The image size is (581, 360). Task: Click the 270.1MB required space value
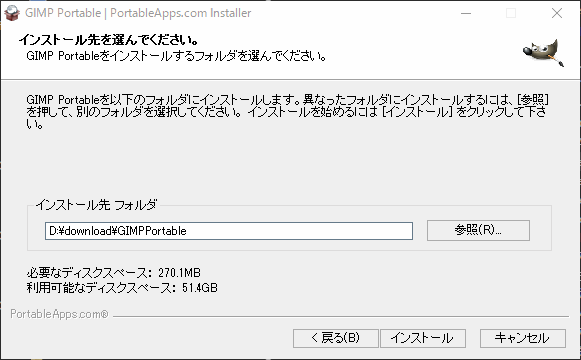[179, 273]
